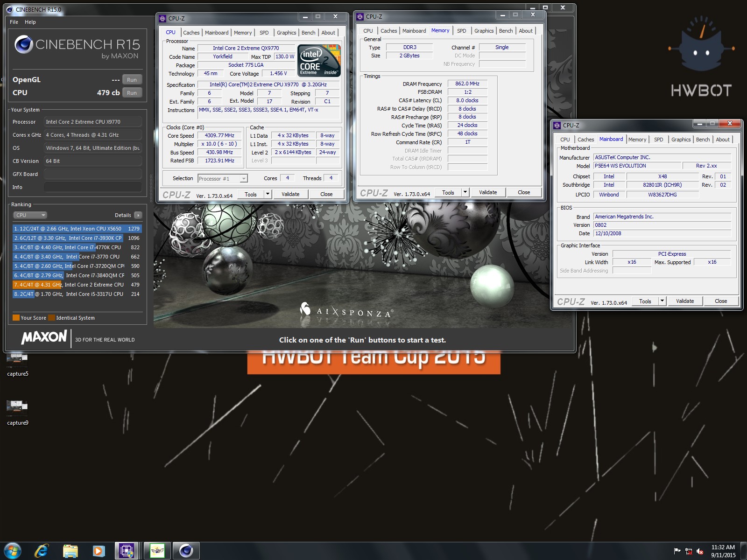Click Close in CPU-Z Memory window

524,192
